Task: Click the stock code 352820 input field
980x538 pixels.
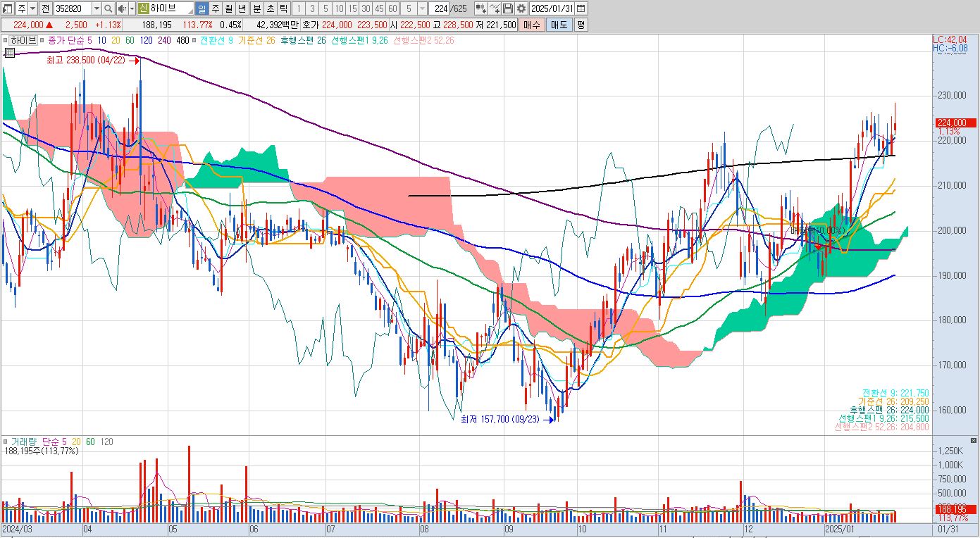Action: pos(72,8)
